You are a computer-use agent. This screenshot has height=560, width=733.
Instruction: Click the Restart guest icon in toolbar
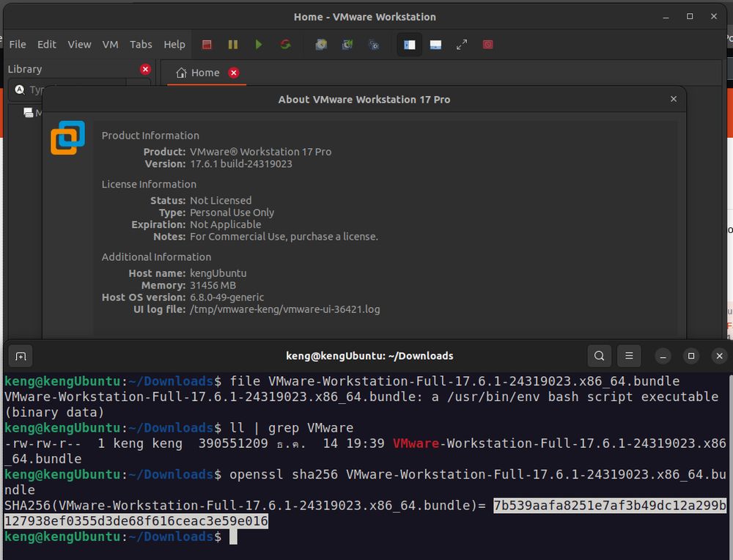tap(285, 45)
